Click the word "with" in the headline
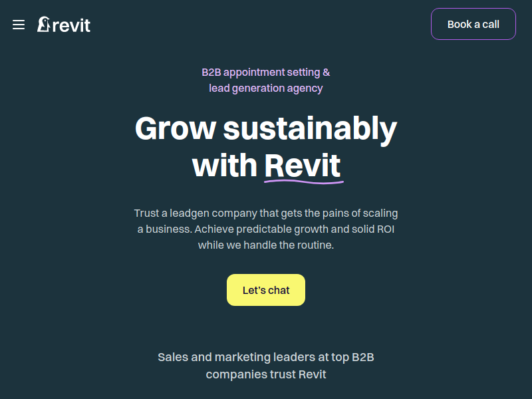 pyautogui.click(x=225, y=165)
